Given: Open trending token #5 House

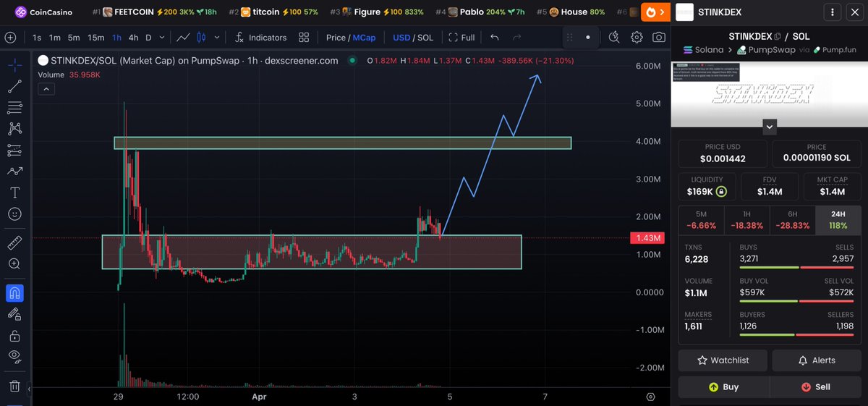Looking at the screenshot, I should click(x=571, y=12).
